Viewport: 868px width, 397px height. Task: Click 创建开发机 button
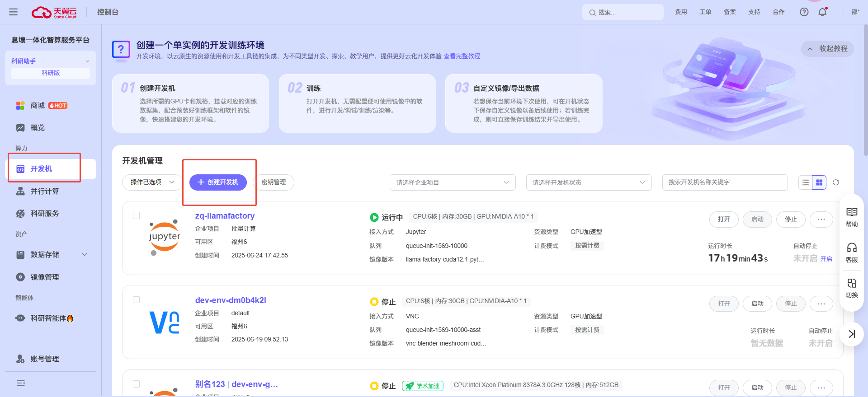pyautogui.click(x=218, y=182)
